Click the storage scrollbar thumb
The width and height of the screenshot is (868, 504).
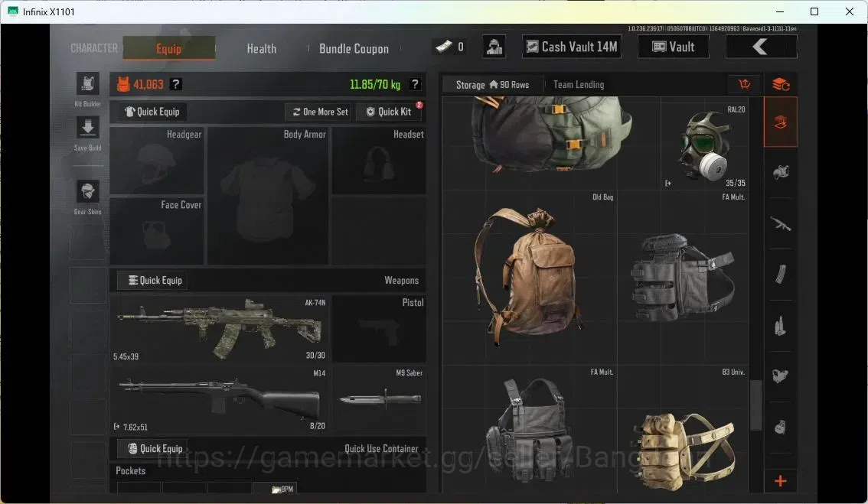(x=756, y=405)
